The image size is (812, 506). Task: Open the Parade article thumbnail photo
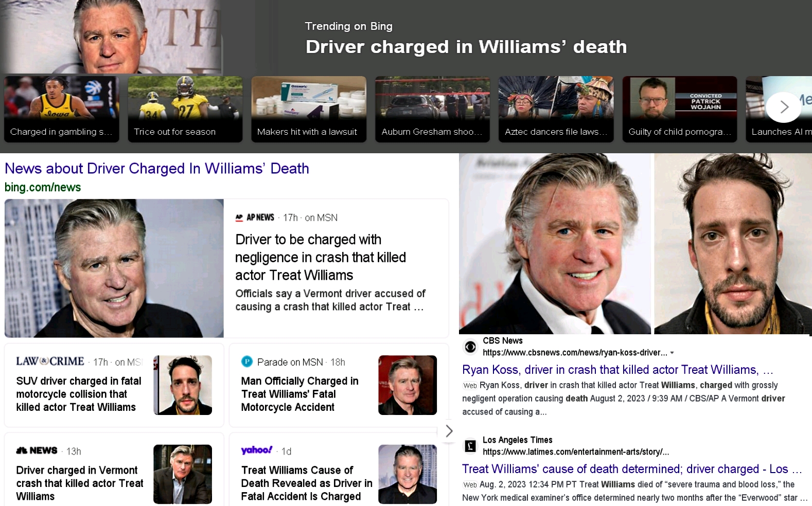point(408,385)
